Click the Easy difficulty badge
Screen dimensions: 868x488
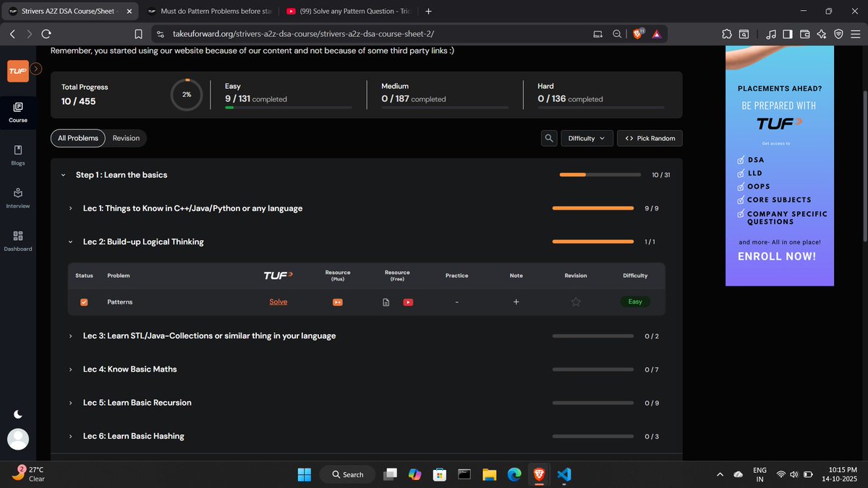click(635, 301)
